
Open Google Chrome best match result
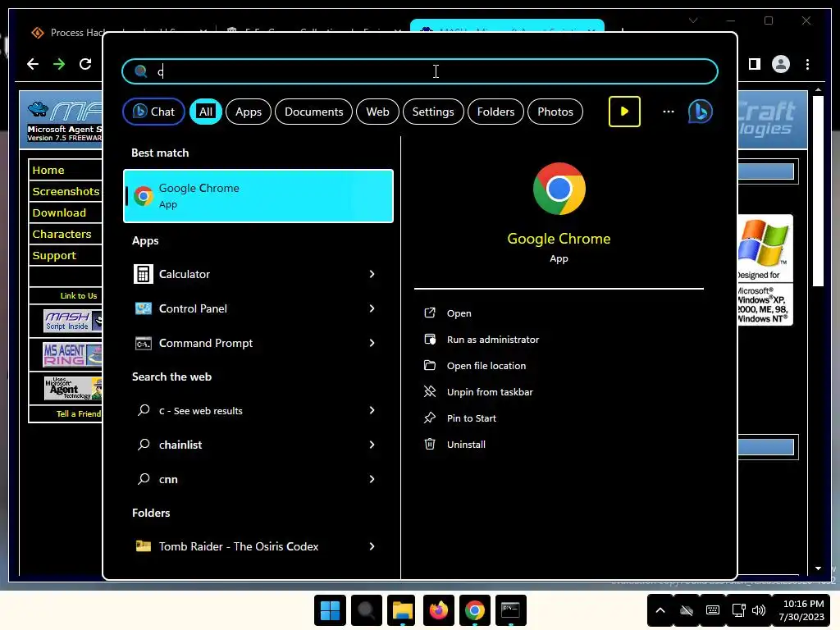[x=258, y=195]
